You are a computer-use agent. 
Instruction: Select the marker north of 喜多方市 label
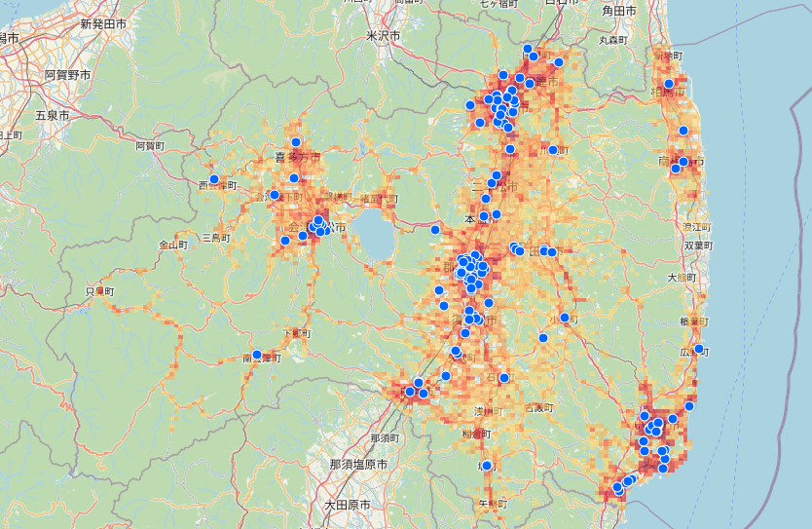(296, 142)
